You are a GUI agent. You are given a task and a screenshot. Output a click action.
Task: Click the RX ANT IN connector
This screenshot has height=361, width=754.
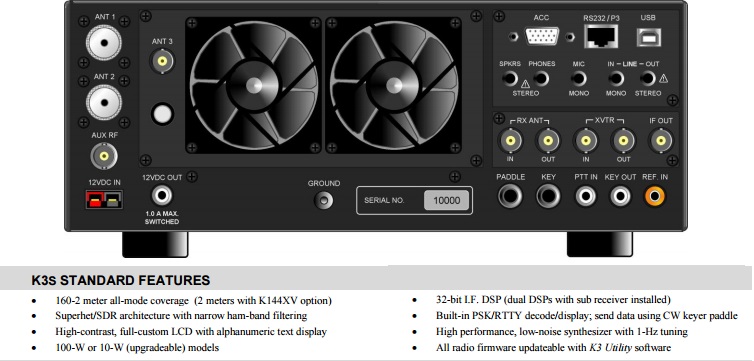click(509, 140)
